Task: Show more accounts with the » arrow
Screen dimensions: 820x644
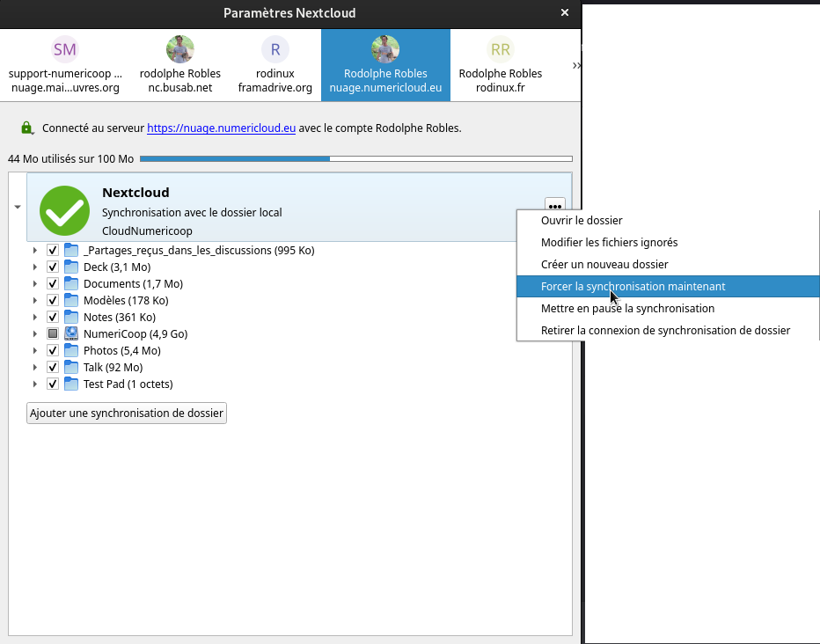Action: [576, 65]
